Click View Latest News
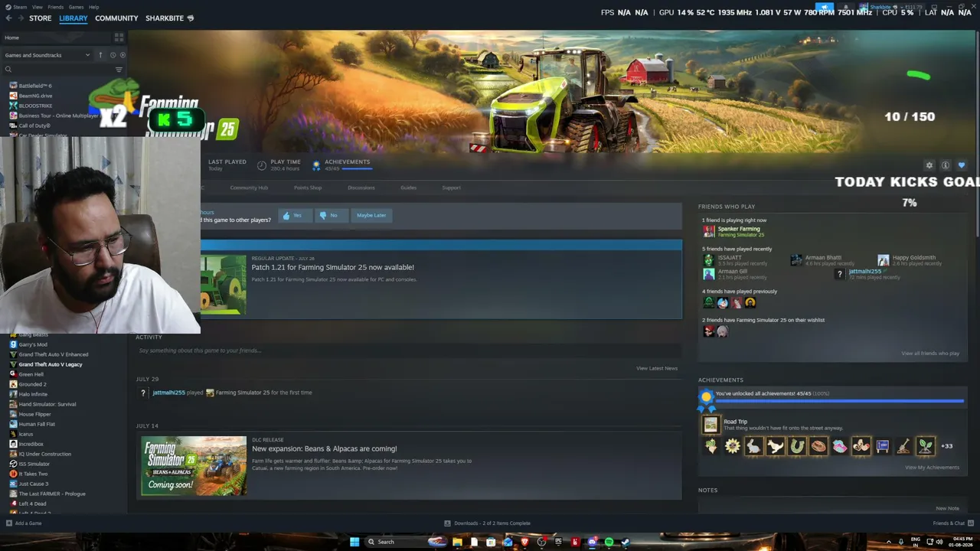This screenshot has height=551, width=980. point(657,368)
